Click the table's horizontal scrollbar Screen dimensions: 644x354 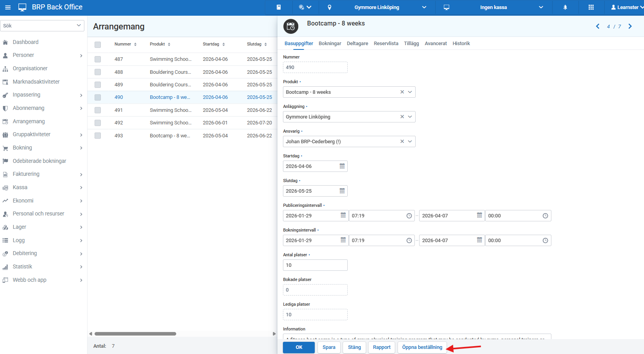(135, 334)
